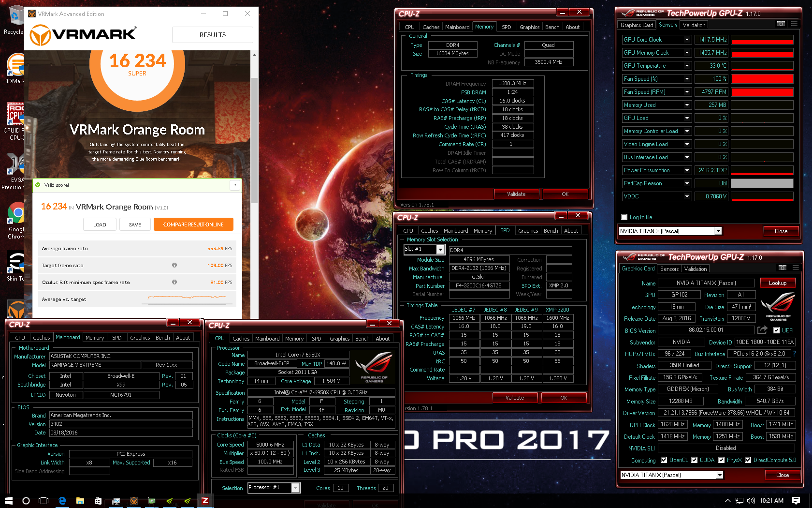Expand GPU Core Clock sensor dropdown

(x=687, y=40)
